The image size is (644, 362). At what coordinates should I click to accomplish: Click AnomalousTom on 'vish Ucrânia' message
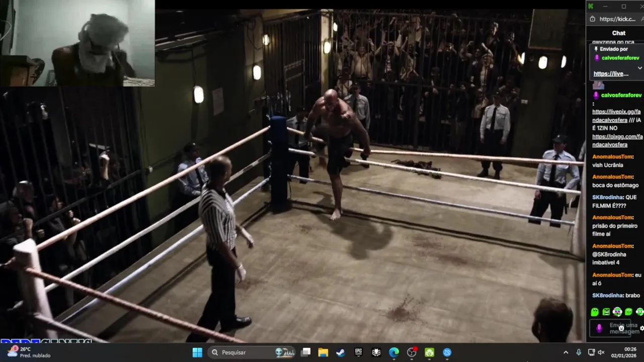click(x=612, y=157)
